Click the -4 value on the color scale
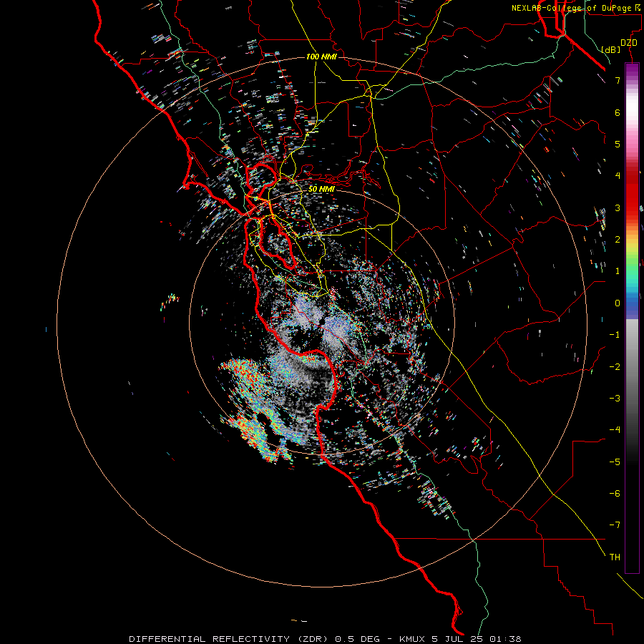644x644 pixels. coord(615,430)
